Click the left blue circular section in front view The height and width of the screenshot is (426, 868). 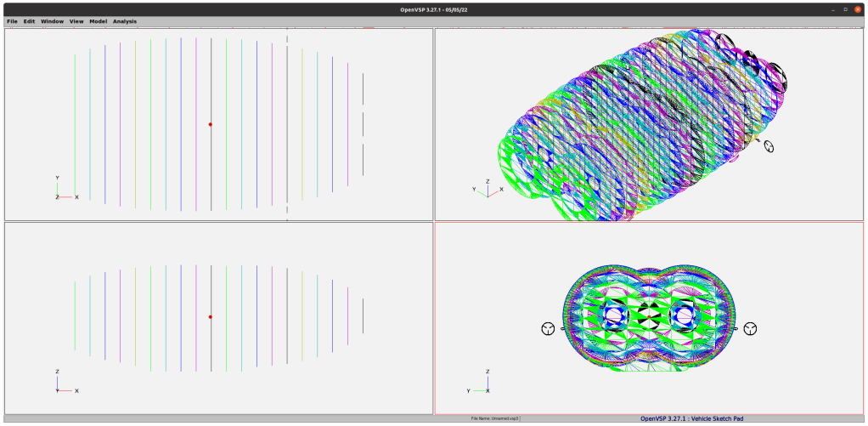pyautogui.click(x=612, y=317)
